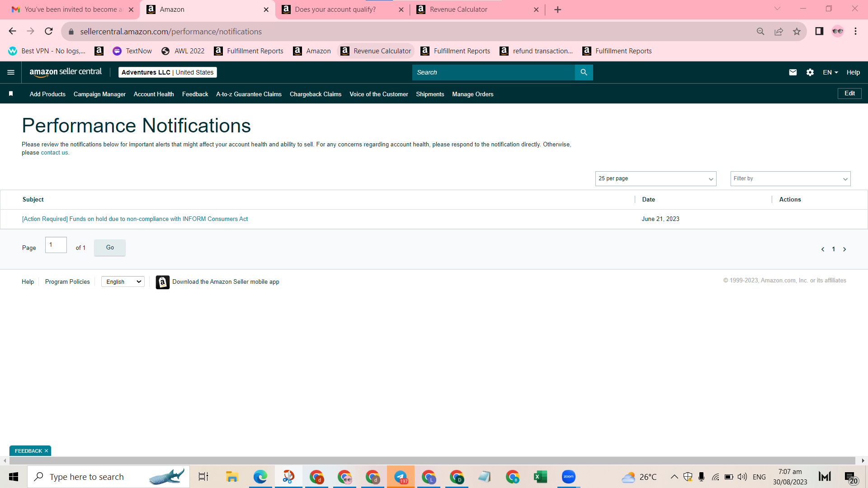Open the tab search chevron in Chrome

pos(777,9)
